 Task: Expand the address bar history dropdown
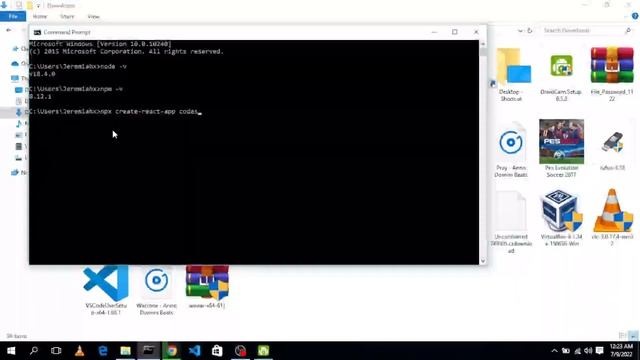click(520, 31)
